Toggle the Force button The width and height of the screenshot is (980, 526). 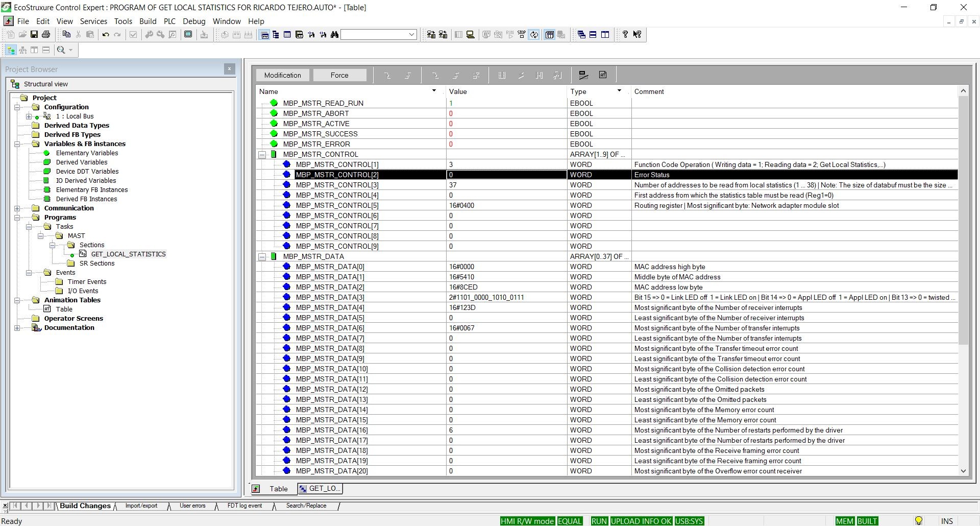pos(339,75)
